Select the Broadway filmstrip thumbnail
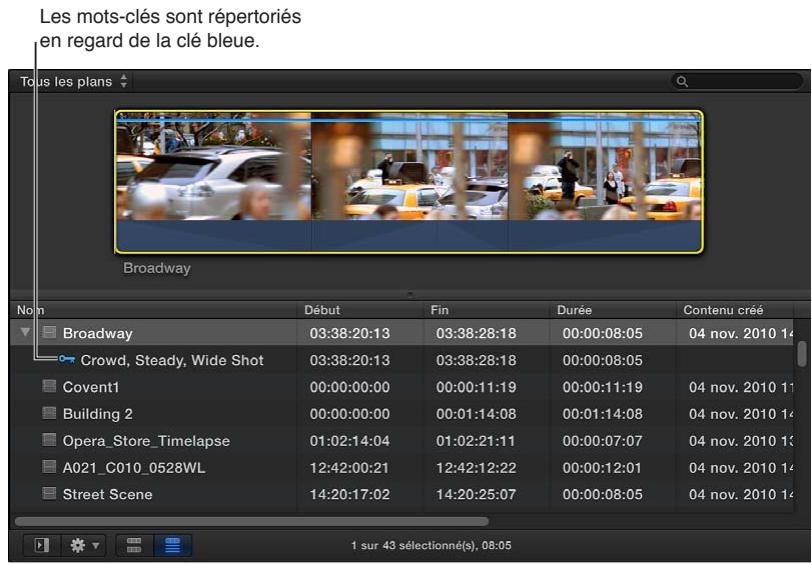The image size is (812, 565). coord(409,181)
